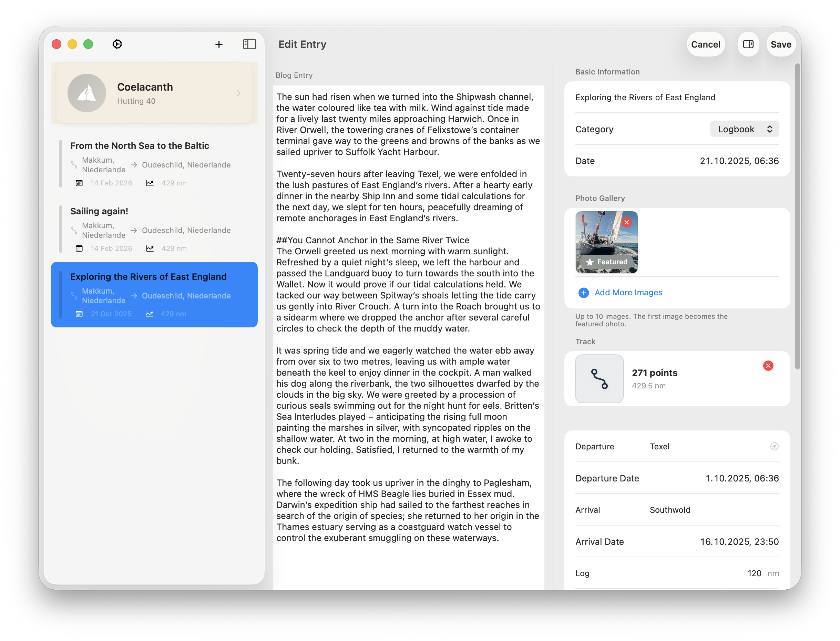Toggle the sidebar with the panel icon
The height and width of the screenshot is (641, 840).
(249, 44)
